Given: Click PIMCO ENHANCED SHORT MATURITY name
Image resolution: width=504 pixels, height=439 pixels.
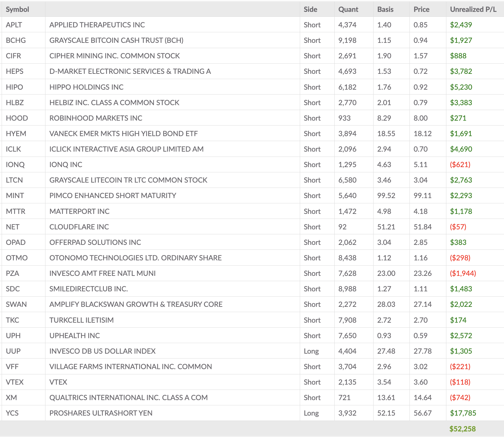Looking at the screenshot, I should (113, 195).
